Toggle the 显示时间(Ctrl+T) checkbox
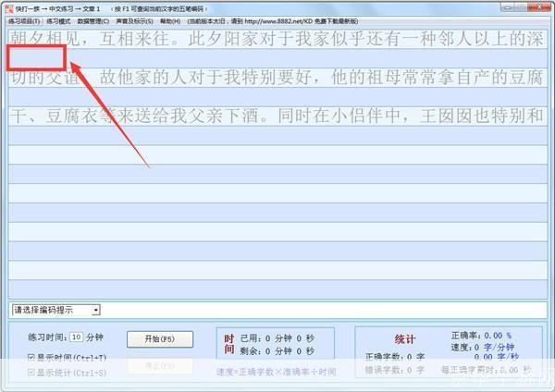This screenshot has width=555, height=392. 31,357
